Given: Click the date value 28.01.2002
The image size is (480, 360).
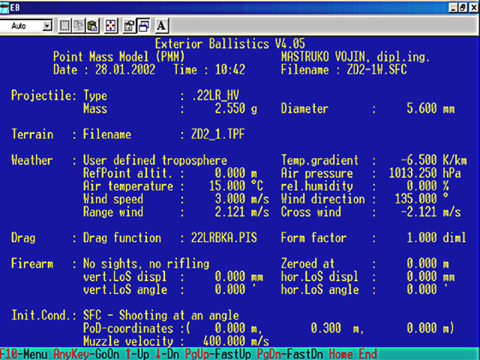Looking at the screenshot, I should tap(125, 70).
